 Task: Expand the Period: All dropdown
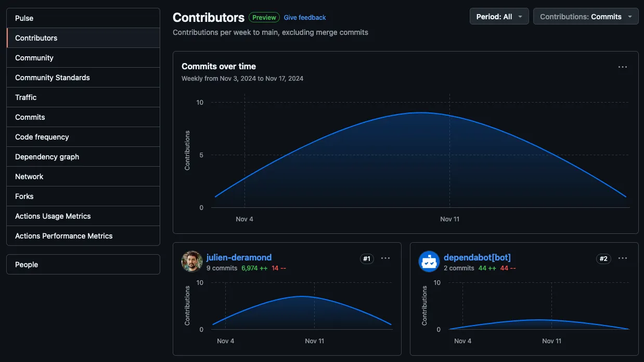tap(499, 17)
